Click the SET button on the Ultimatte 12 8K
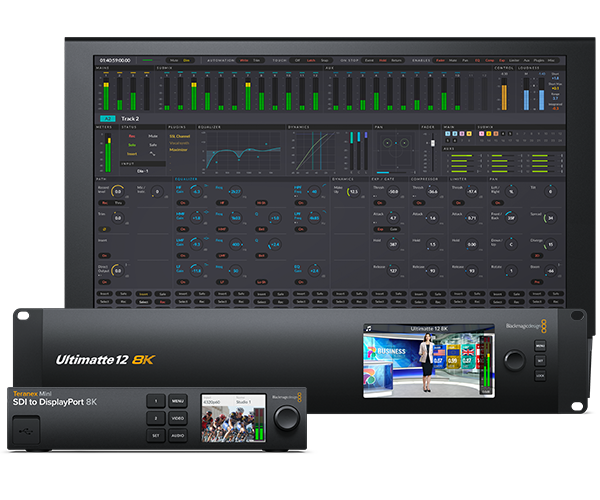 (x=540, y=360)
